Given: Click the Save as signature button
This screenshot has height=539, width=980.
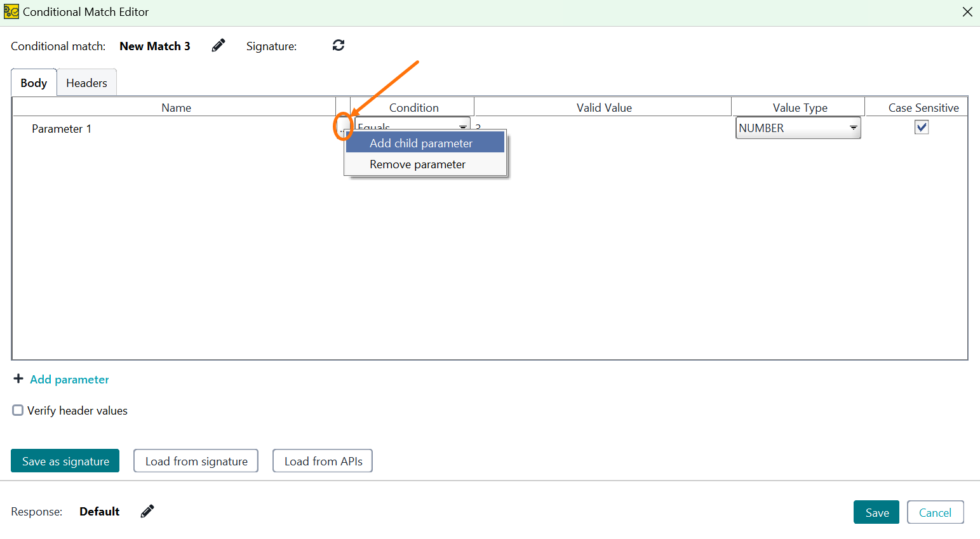Looking at the screenshot, I should pos(65,461).
